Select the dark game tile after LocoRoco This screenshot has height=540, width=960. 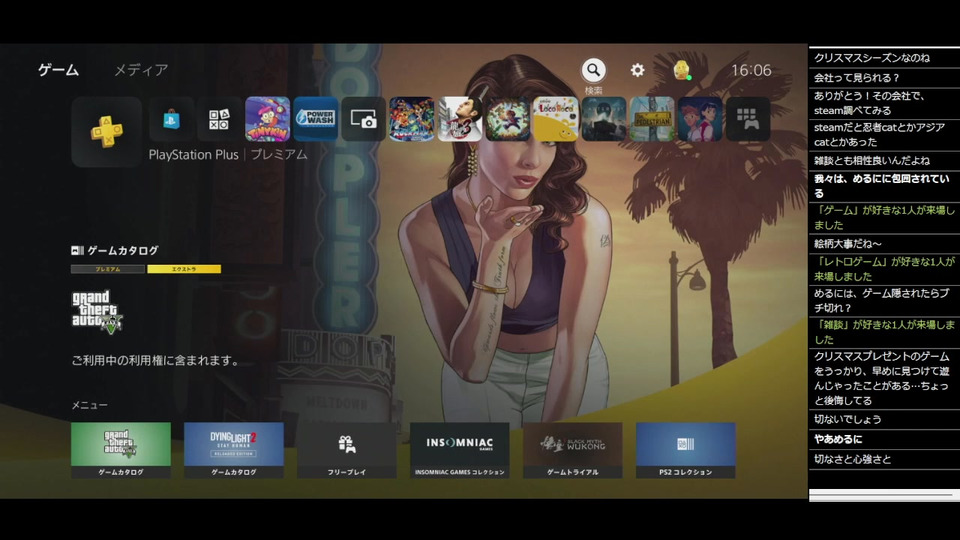point(604,119)
